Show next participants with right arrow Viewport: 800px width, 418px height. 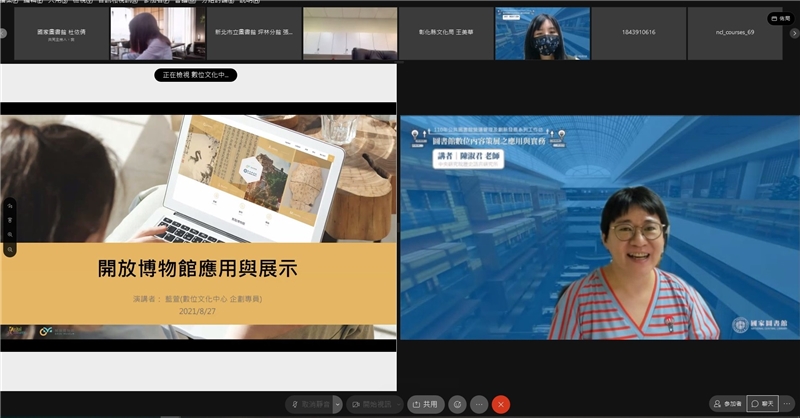[x=794, y=33]
